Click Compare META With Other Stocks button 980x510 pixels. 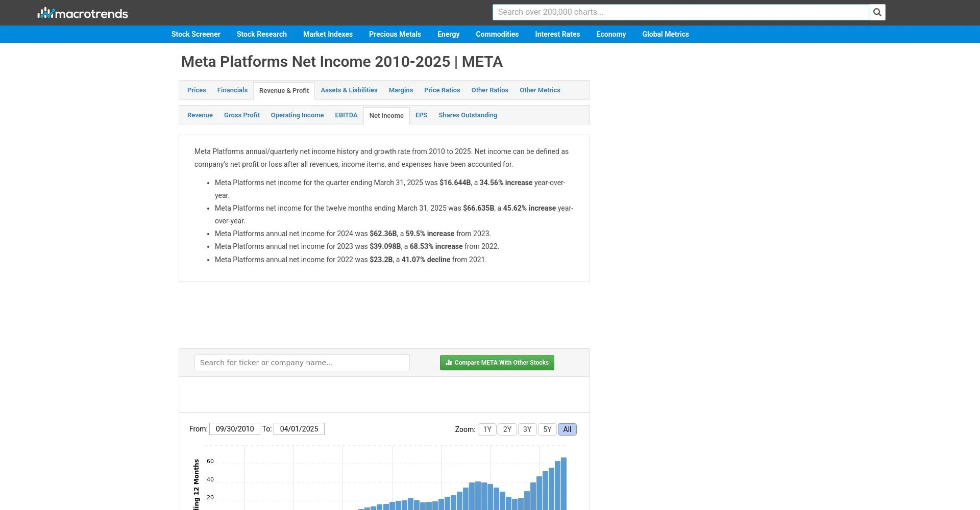pos(497,363)
